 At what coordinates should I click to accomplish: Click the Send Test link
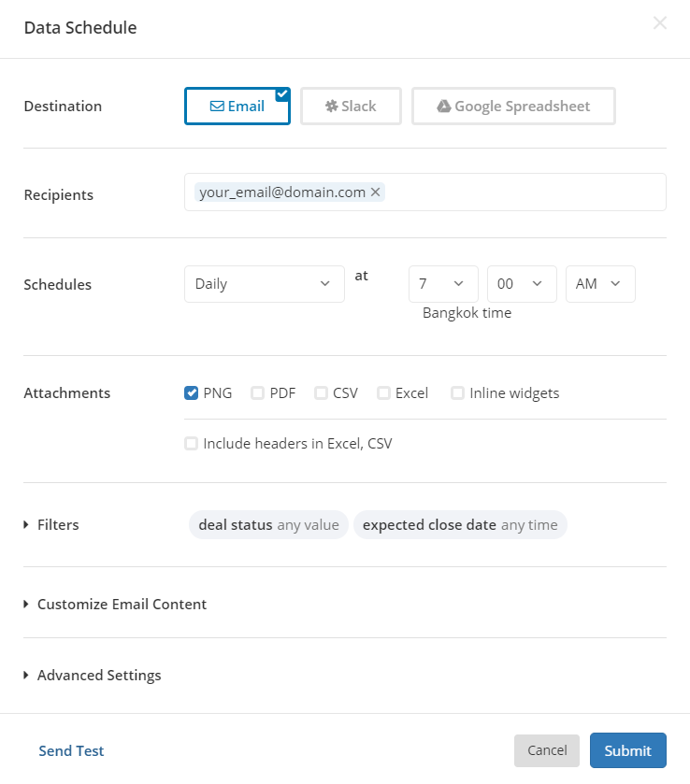pyautogui.click(x=71, y=751)
